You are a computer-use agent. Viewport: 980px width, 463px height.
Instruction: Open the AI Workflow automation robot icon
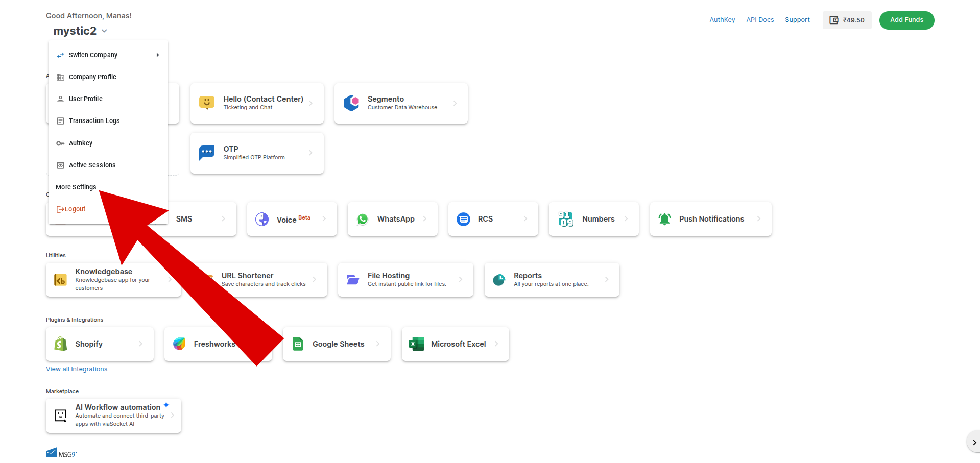tap(61, 416)
